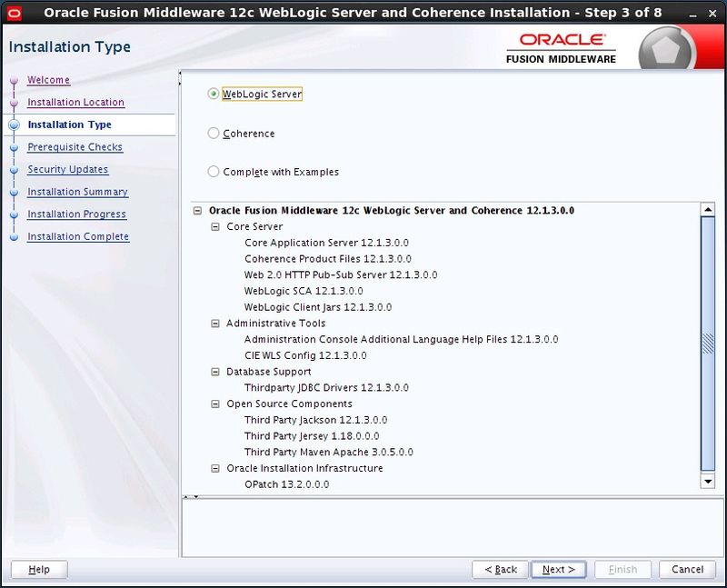
Task: Select Administration Console Additional Language Help Files row
Action: point(401,340)
